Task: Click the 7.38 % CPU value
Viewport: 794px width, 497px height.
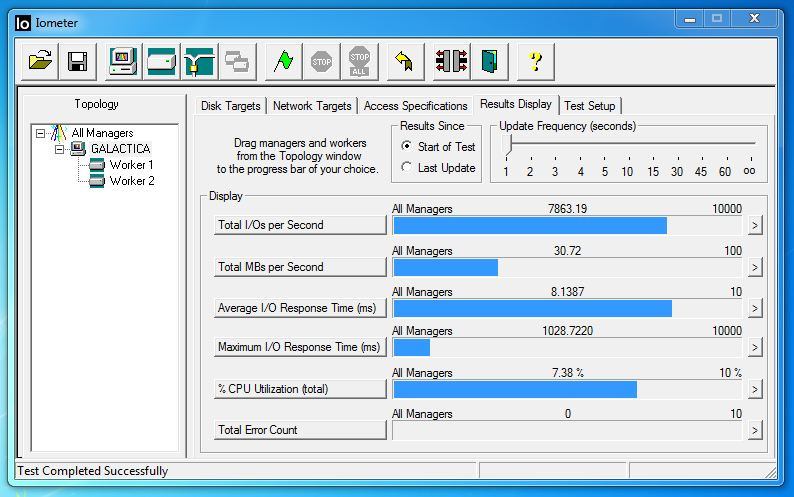Action: click(567, 372)
